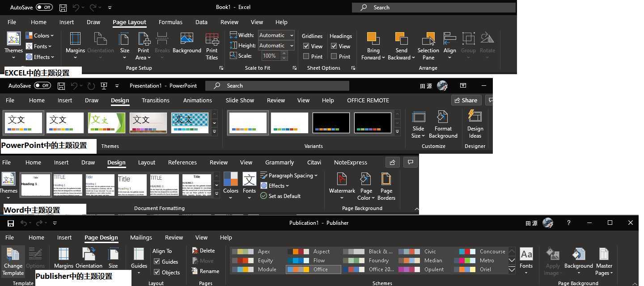Screen dimensions: 644x286
Task: Toggle Excel AutoSave switch
Action: coord(44,7)
